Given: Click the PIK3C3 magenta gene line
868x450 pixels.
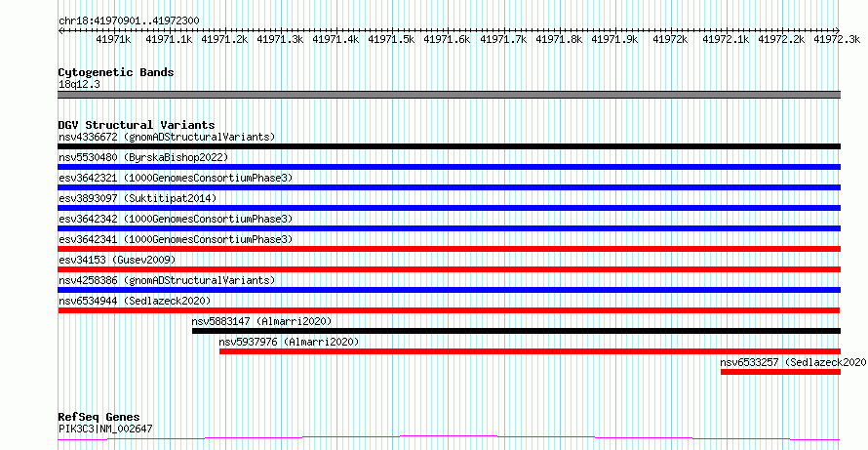Looking at the screenshot, I should pyautogui.click(x=449, y=438).
